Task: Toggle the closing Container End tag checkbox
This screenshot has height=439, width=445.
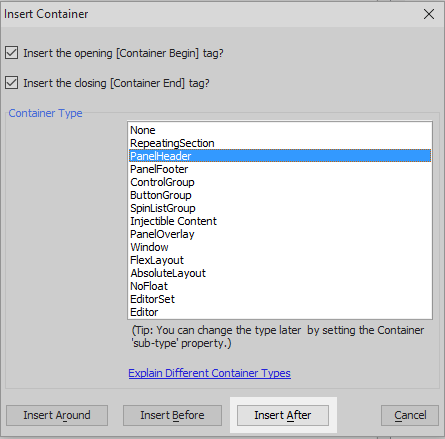Action: [12, 83]
